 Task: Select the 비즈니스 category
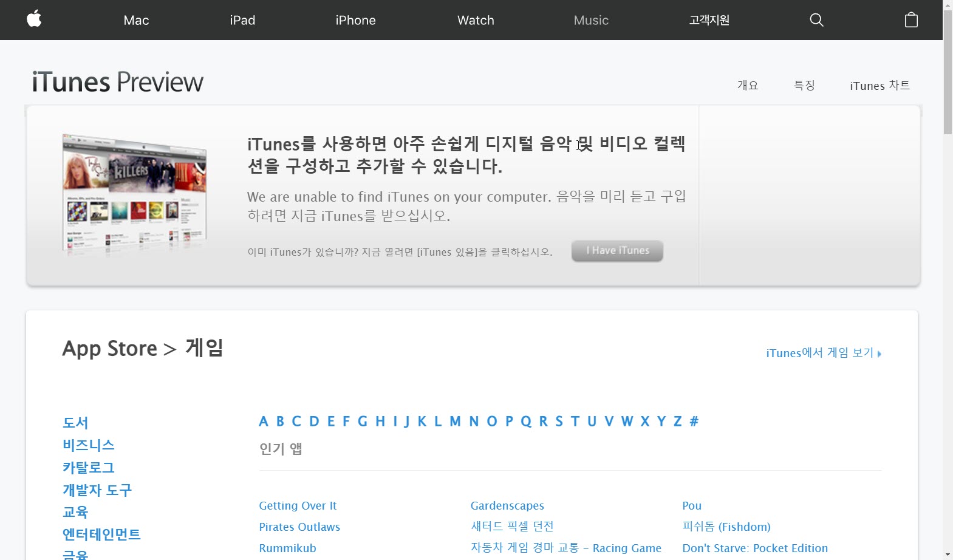(89, 445)
